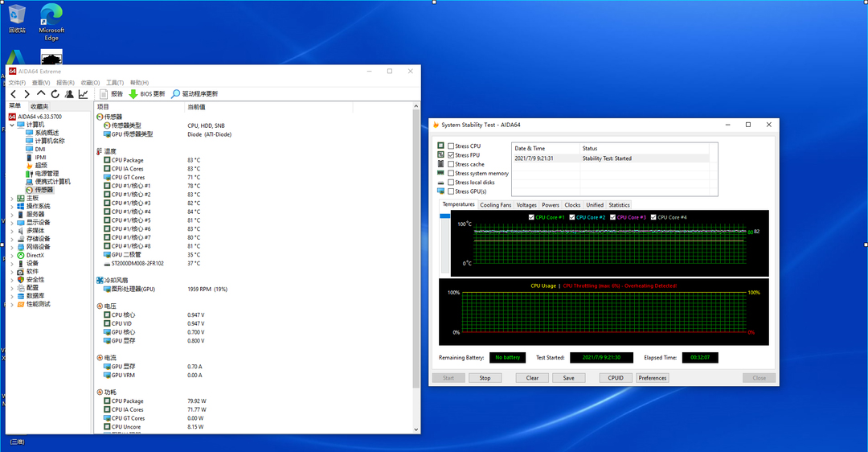Select 系统概述 in the AIDA64 tree
The height and width of the screenshot is (452, 868).
[47, 133]
